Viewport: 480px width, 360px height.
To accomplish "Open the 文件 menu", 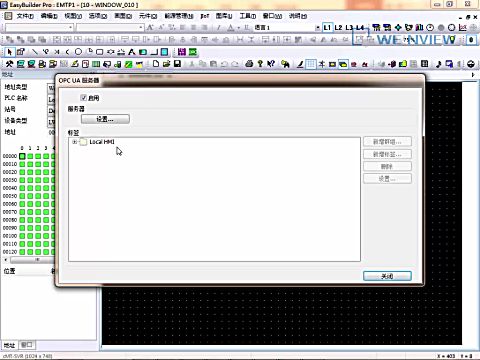I will point(25,16).
